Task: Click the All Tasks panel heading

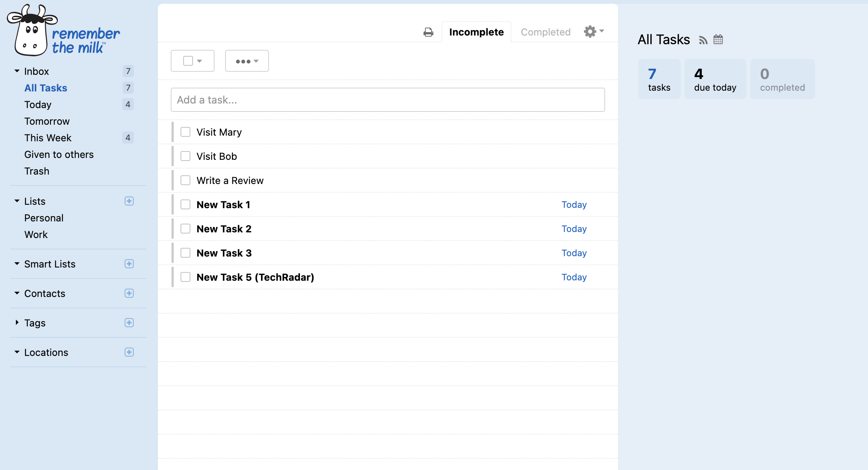Action: point(664,40)
